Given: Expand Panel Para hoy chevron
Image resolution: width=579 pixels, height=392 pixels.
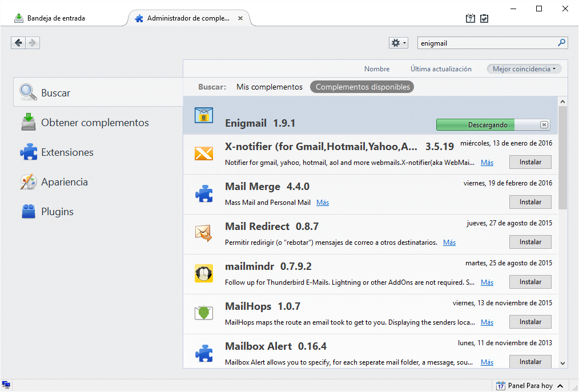Looking at the screenshot, I should (x=560, y=386).
